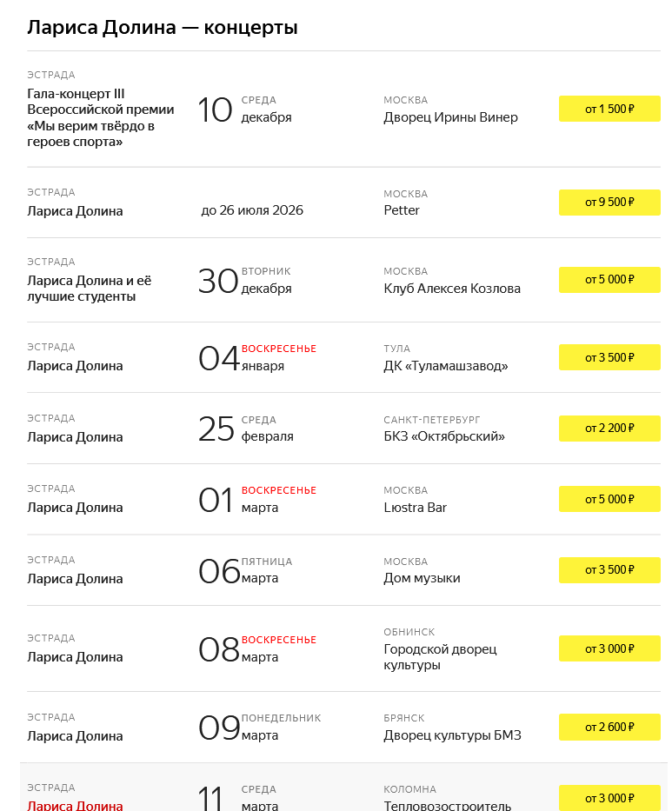The height and width of the screenshot is (811, 672).
Task: Open 'Лариса Долина и её лучшие студенты'
Action: (x=90, y=289)
